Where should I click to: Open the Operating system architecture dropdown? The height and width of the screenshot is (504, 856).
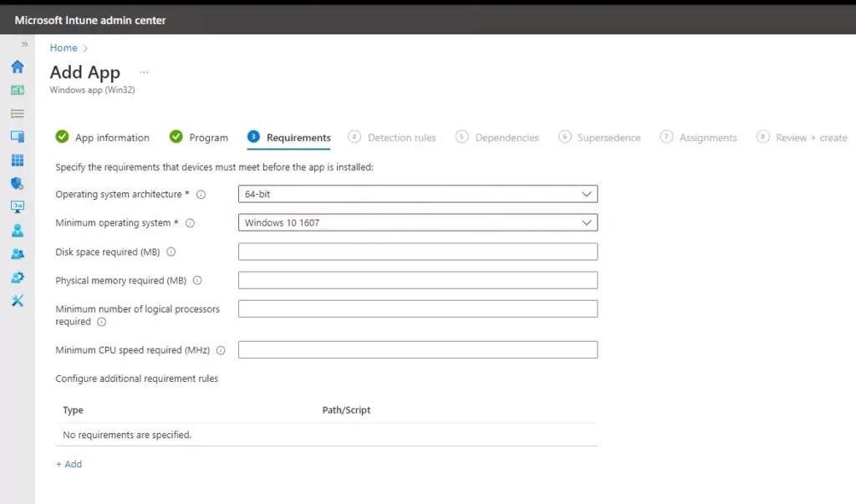point(418,194)
